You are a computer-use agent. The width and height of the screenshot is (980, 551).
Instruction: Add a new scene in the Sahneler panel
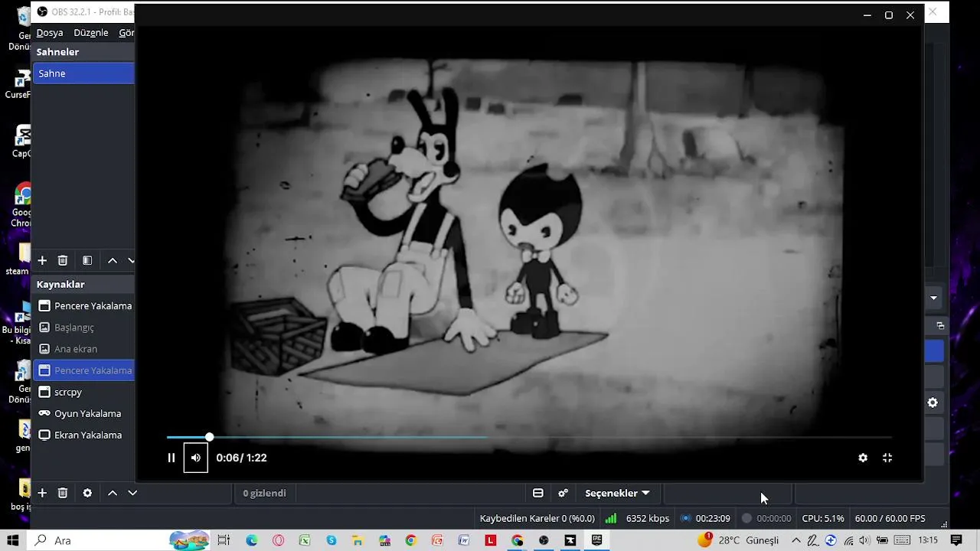[42, 260]
